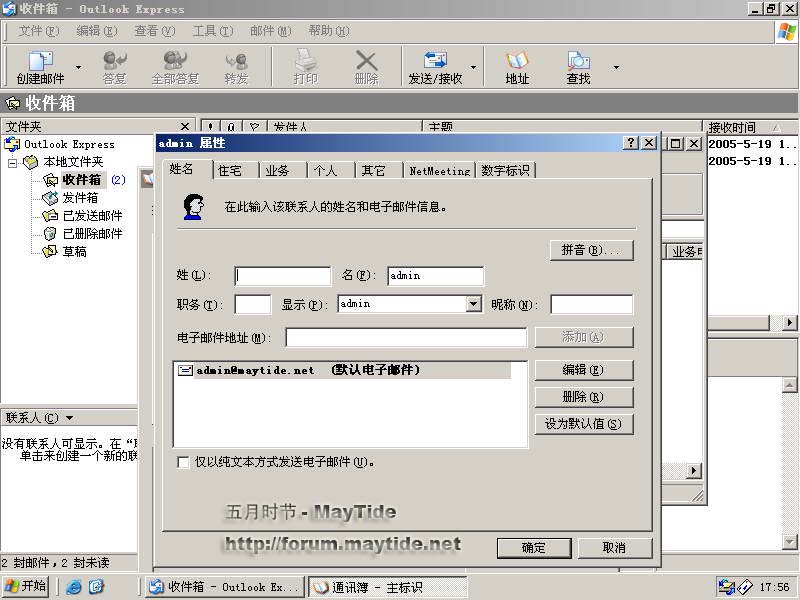The width and height of the screenshot is (800, 600).
Task: Click the 发送/接收 (Send/Receive) toolbar icon
Action: (435, 67)
